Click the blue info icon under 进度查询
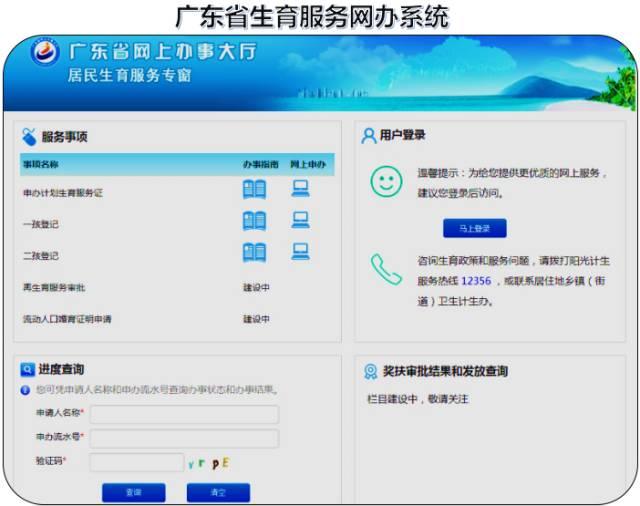This screenshot has height=506, width=640. [x=25, y=390]
